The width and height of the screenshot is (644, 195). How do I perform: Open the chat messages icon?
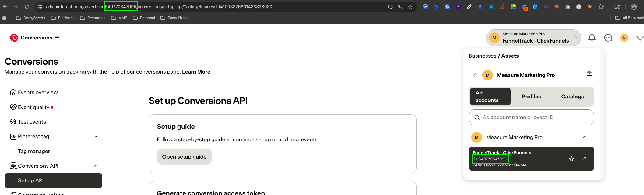click(x=608, y=38)
